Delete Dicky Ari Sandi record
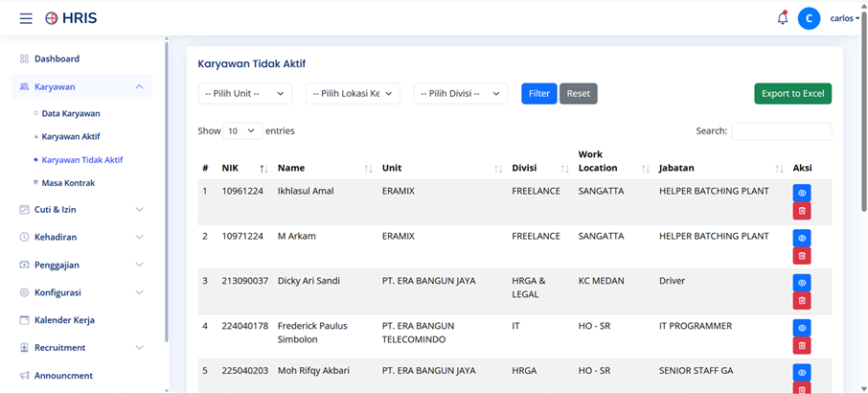The width and height of the screenshot is (868, 394). tap(802, 300)
